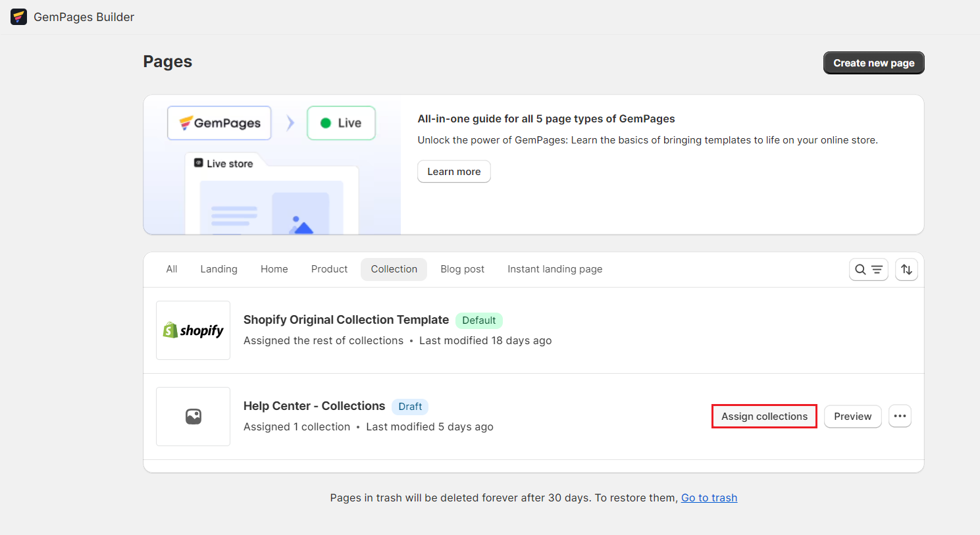
Task: Select the Product tab
Action: 329,268
